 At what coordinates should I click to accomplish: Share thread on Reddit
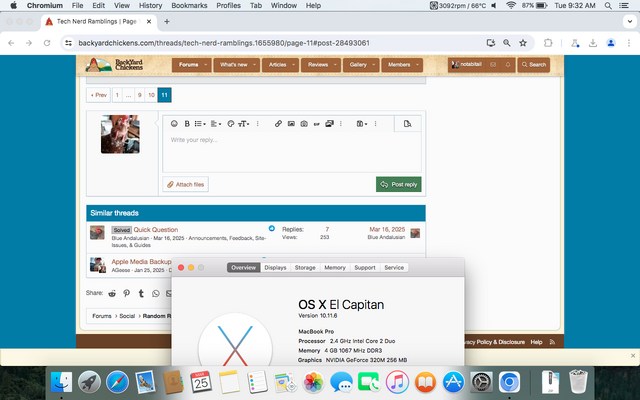(112, 293)
